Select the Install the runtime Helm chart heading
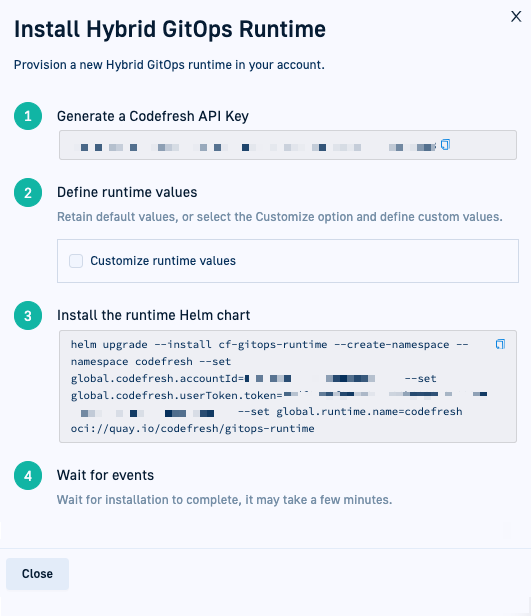The image size is (531, 616). point(154,315)
